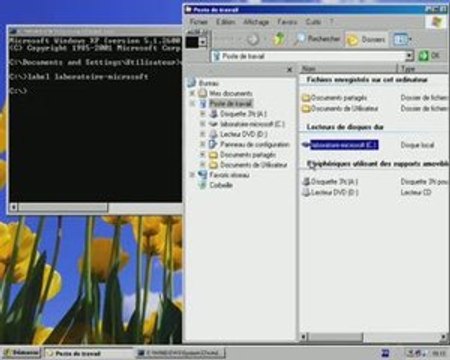Viewport: 450px width, 360px height.
Task: Click the taskbar clock
Action: coord(439,353)
